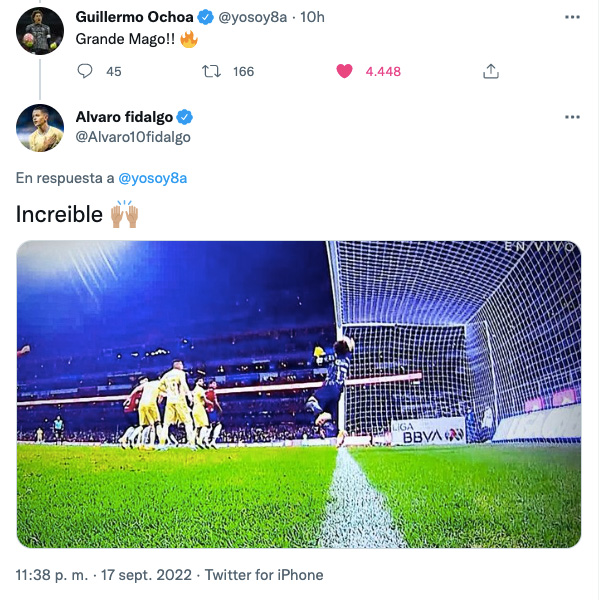Open more options for Alvaro fidalgo's tweet

click(x=571, y=117)
